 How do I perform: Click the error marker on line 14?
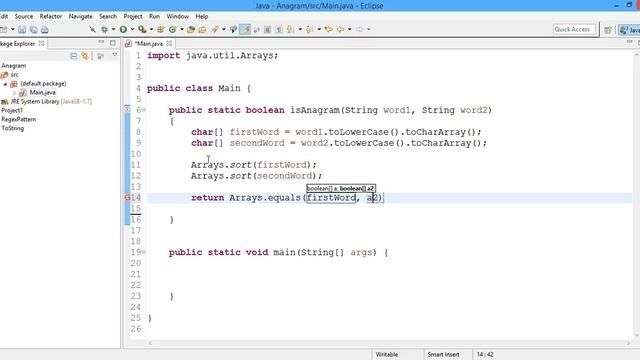pos(127,198)
